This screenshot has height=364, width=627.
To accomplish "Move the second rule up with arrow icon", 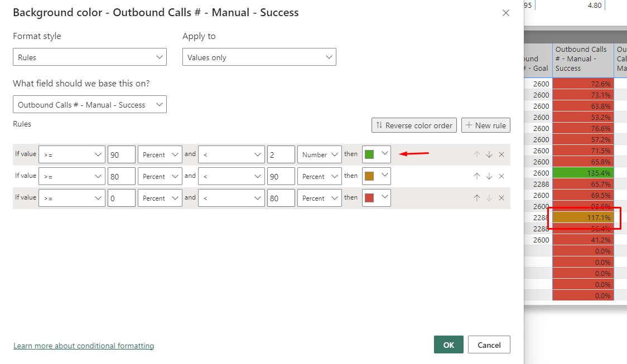I will point(476,176).
